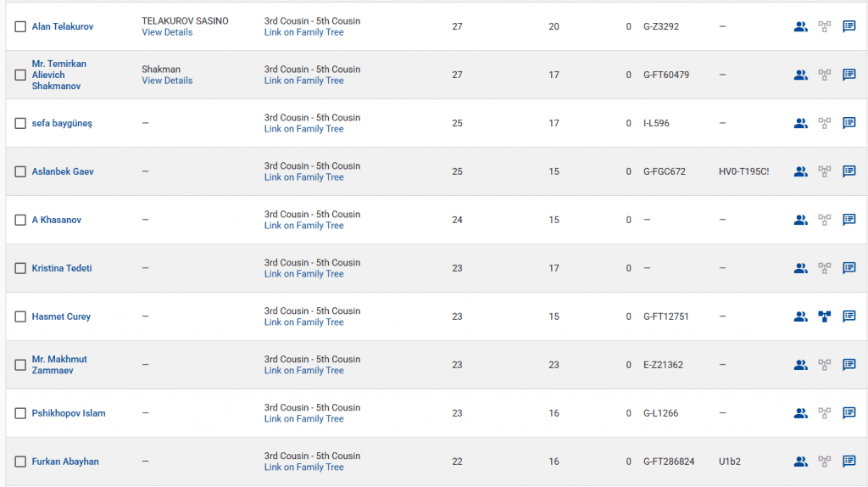View Hasmet Curey's family tree icon
The image size is (868, 487).
pos(825,316)
